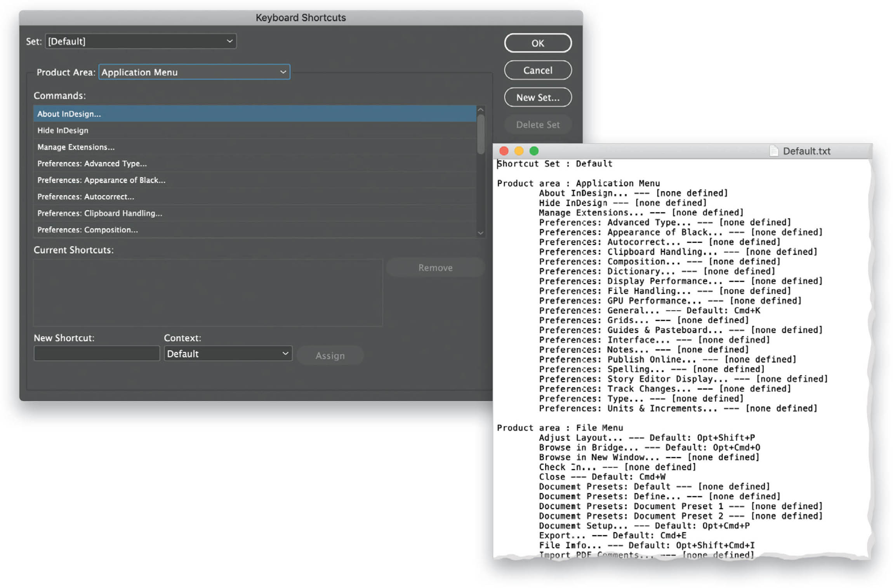Screen dimensions: 893x588
Task: Click the Commands list scrollbar thumb
Action: [481, 134]
